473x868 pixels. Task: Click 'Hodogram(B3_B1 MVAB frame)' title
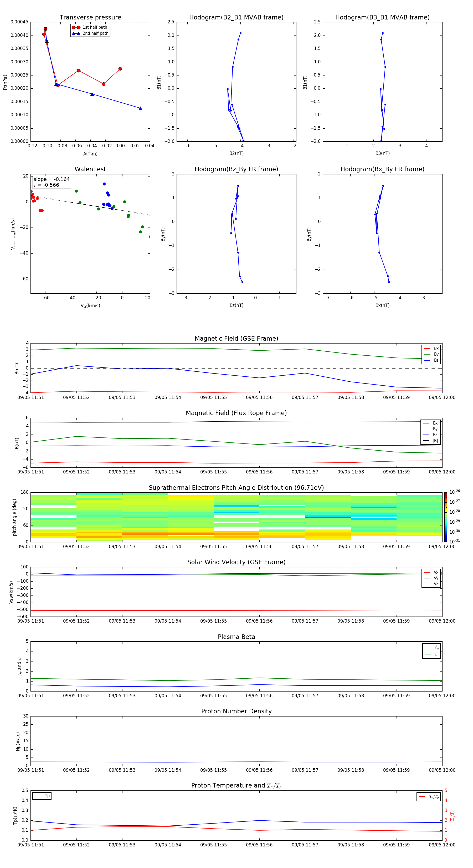pyautogui.click(x=382, y=18)
